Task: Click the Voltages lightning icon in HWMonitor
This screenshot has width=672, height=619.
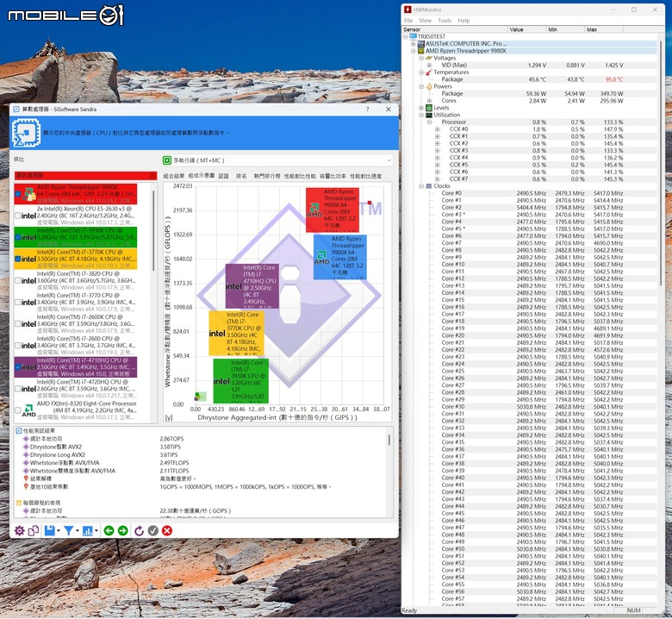Action: pos(429,58)
